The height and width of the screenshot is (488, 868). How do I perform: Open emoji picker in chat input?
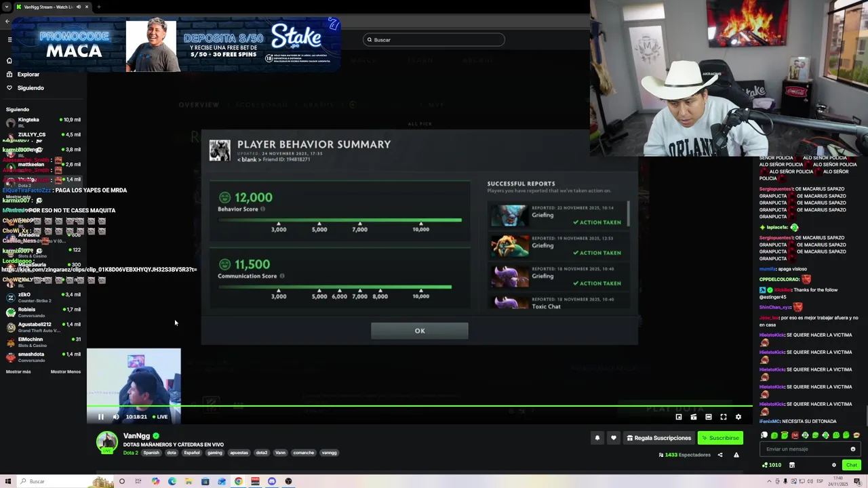point(853,449)
